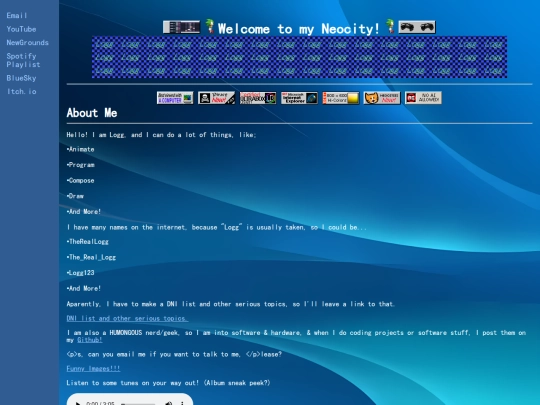The width and height of the screenshot is (540, 405).
Task: Open the Spotify Playlist link
Action: click(x=23, y=60)
